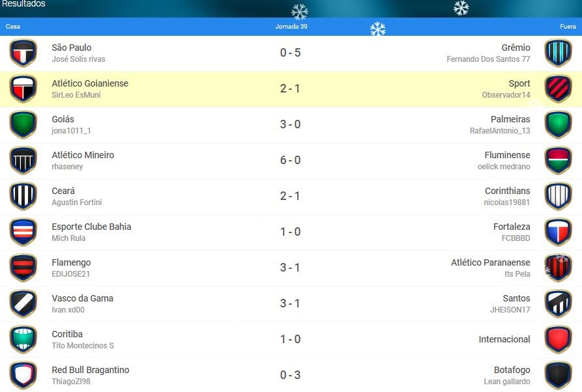
Task: Select manager Fernando Dos Santos 77
Action: coord(488,59)
